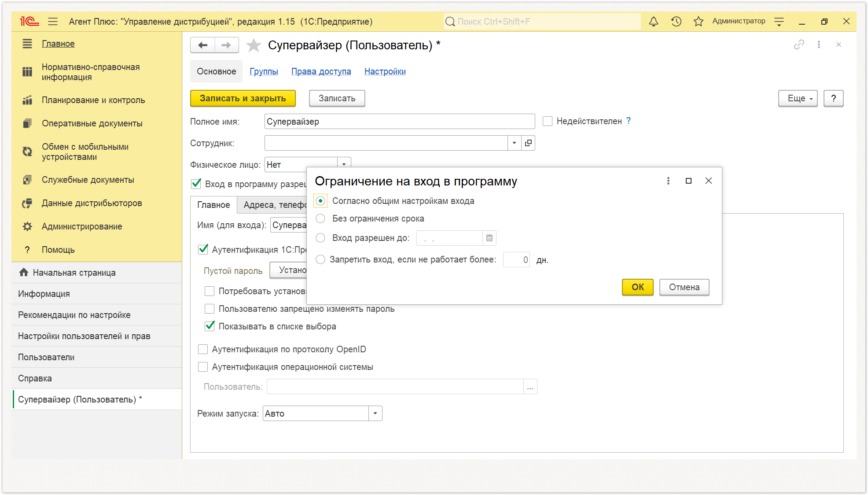Go back with the left arrow button
Screen dimensions: 868x495
coord(203,45)
